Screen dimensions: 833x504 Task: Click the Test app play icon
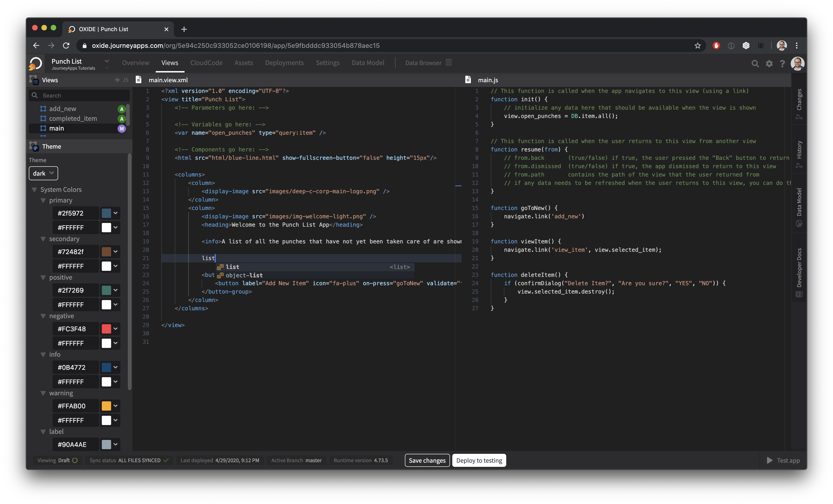770,460
